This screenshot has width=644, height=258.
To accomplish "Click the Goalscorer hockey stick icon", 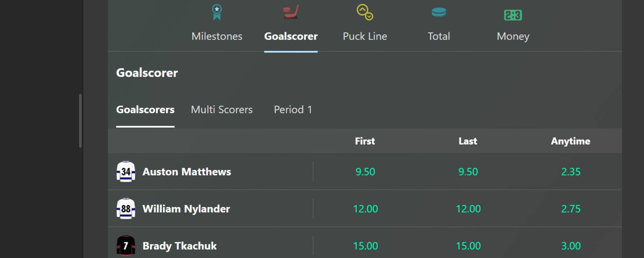I will point(291,12).
